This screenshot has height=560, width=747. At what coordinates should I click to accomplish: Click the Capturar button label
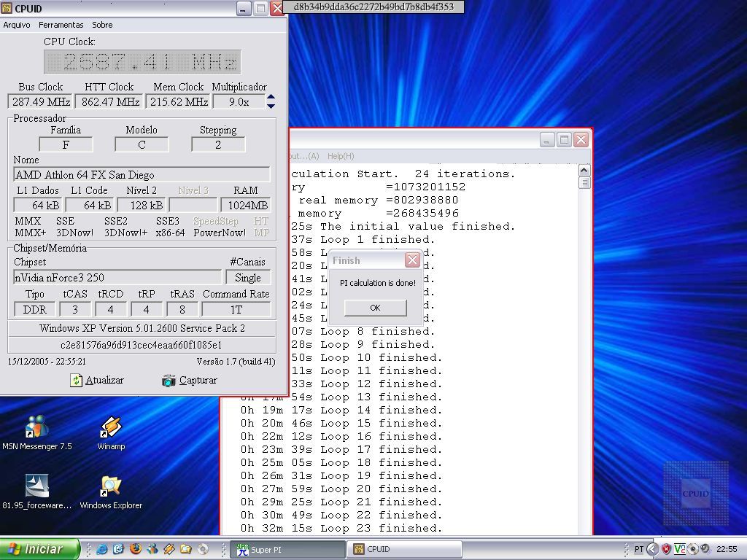(x=198, y=380)
